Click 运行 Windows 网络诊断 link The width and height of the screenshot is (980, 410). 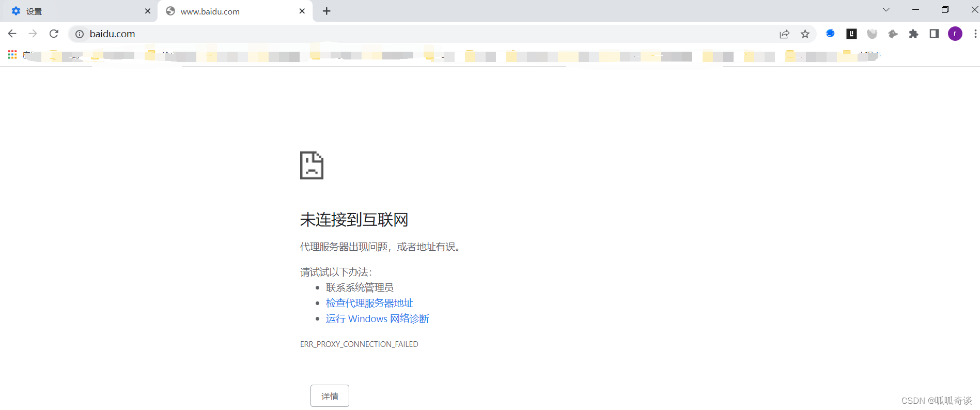[378, 318]
